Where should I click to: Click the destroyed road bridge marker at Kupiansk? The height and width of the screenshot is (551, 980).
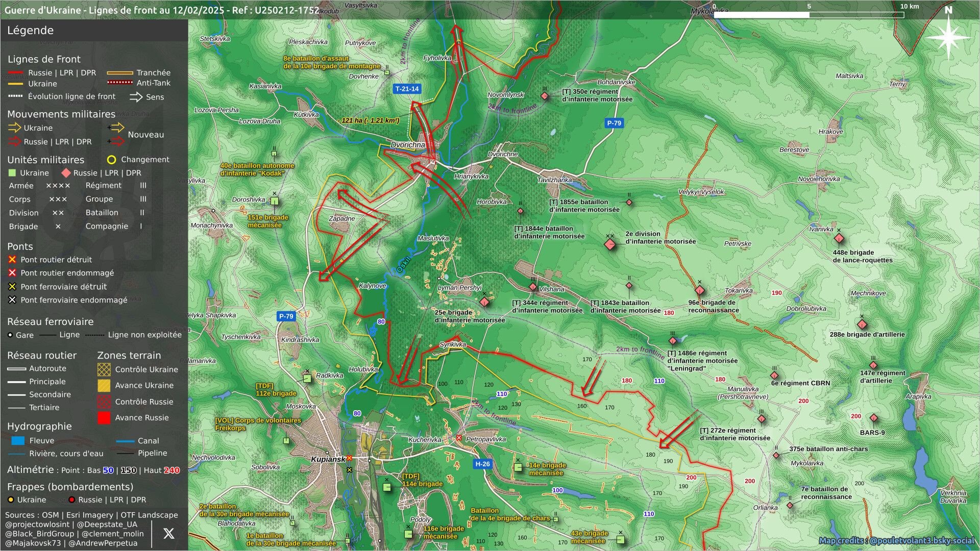pos(350,458)
